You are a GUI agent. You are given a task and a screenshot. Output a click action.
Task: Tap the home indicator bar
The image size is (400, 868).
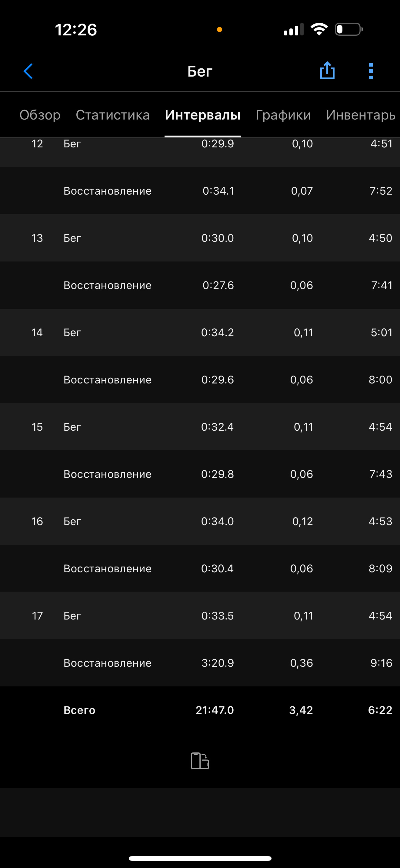tap(200, 858)
